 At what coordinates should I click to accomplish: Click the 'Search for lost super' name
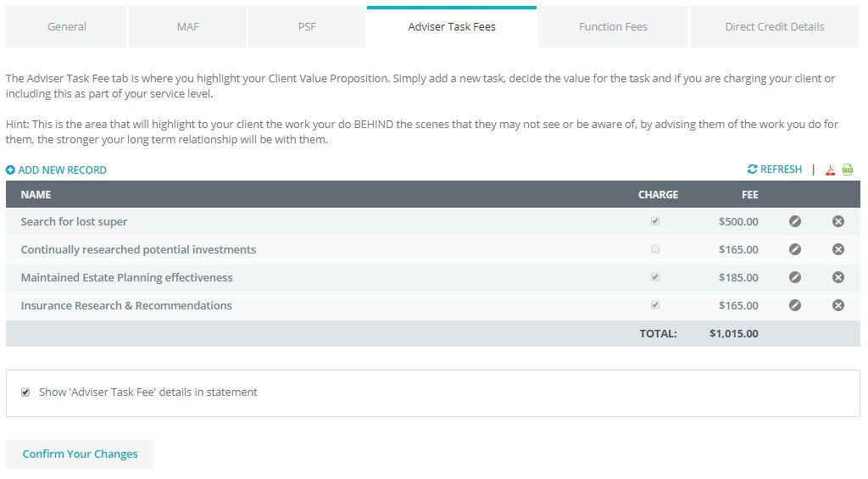(75, 221)
